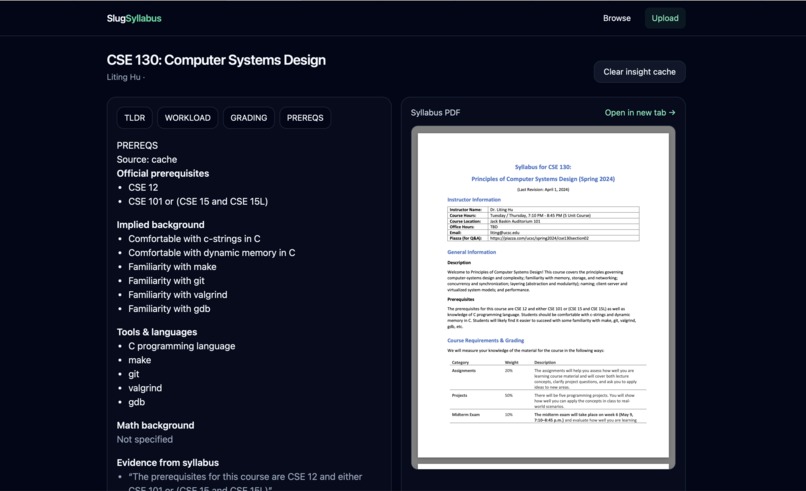Click 'gdb' under Tools & languages
Screen dimensions: 806x491
pos(136,402)
